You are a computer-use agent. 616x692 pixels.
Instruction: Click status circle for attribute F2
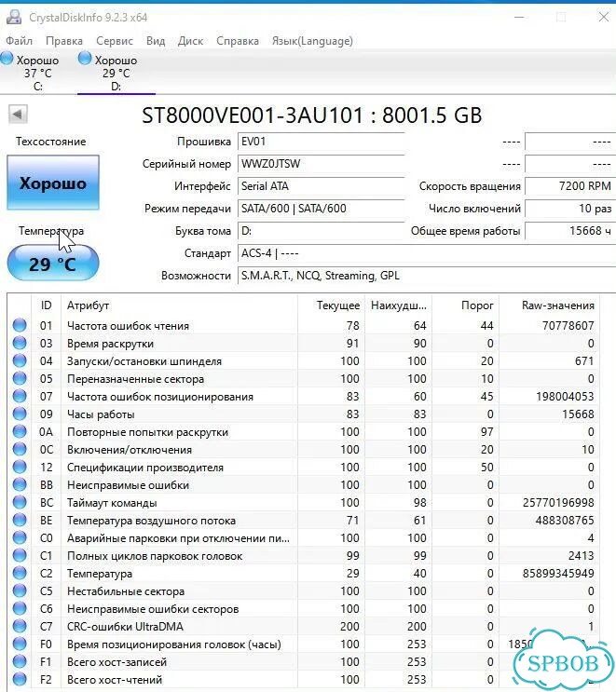(x=20, y=679)
